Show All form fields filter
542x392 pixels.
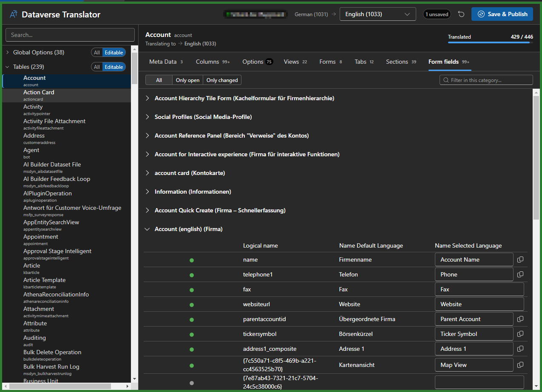pyautogui.click(x=159, y=80)
